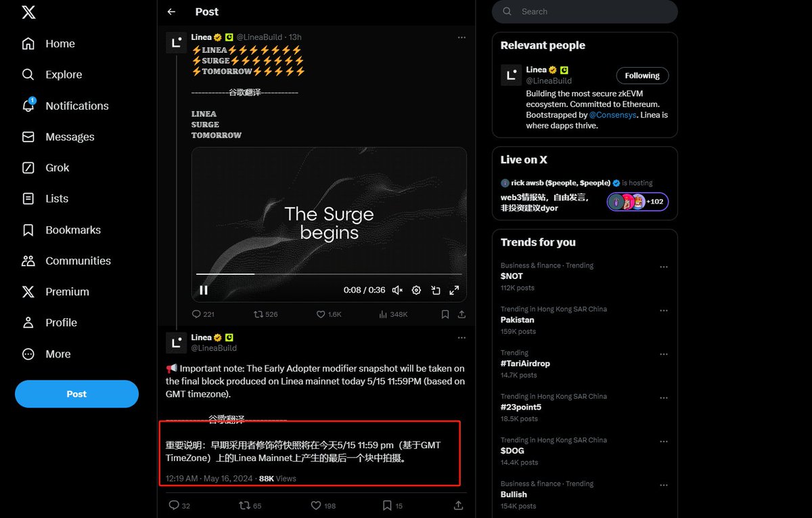Enter video fullscreen
The image size is (812, 518).
(455, 290)
